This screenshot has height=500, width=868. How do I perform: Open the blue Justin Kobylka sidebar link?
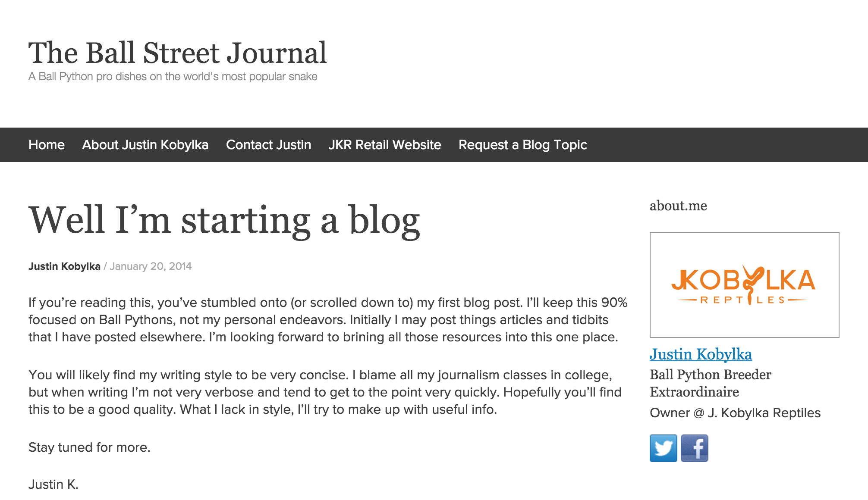tap(701, 354)
